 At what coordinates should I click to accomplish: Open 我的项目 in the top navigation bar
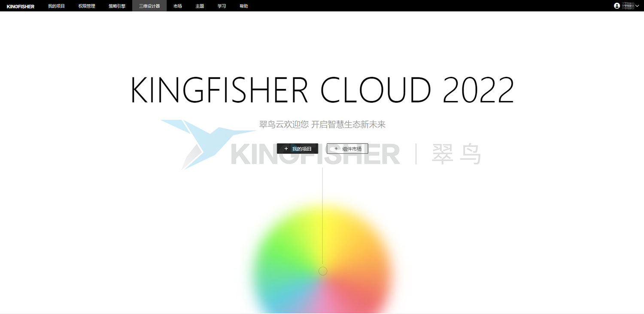click(x=56, y=6)
